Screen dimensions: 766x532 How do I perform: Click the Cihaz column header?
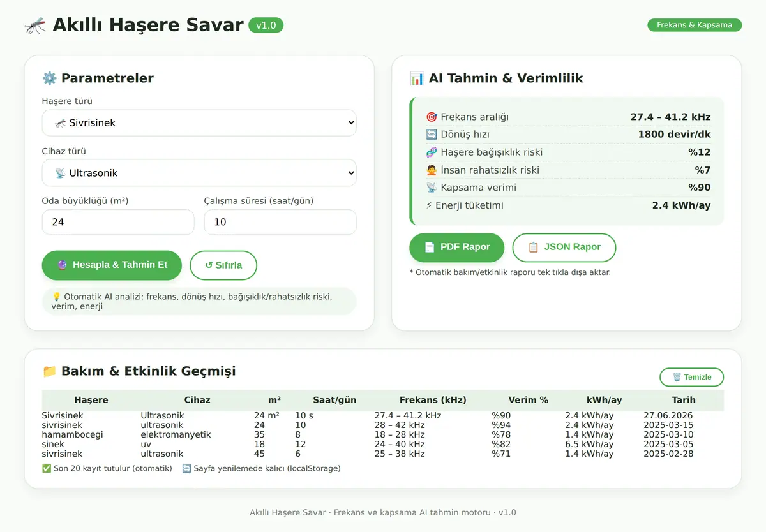[x=197, y=400]
